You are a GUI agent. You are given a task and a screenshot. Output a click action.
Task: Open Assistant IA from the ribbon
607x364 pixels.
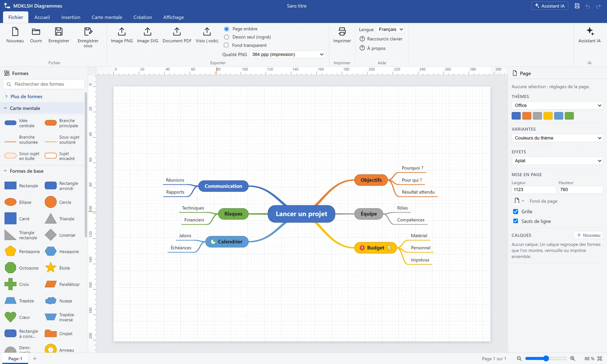(589, 35)
